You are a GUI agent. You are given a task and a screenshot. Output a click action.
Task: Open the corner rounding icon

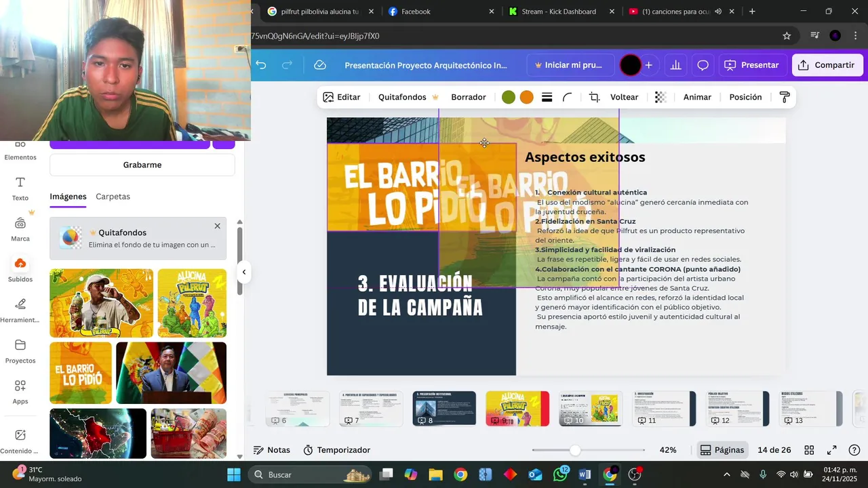[x=568, y=97]
